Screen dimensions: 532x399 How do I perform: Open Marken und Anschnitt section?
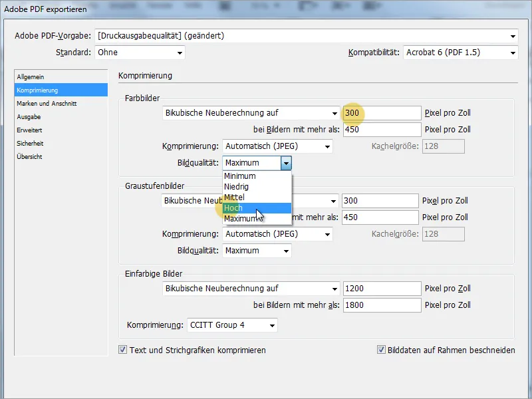tap(61, 104)
